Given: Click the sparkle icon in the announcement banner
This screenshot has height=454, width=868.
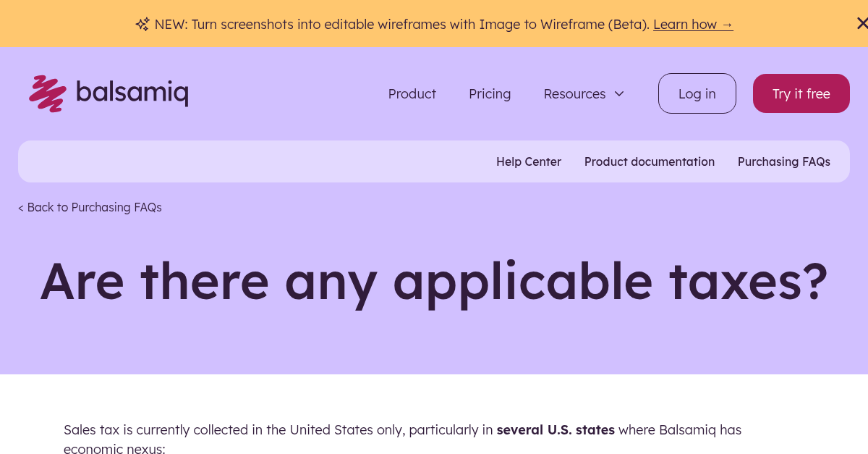Looking at the screenshot, I should [x=142, y=24].
